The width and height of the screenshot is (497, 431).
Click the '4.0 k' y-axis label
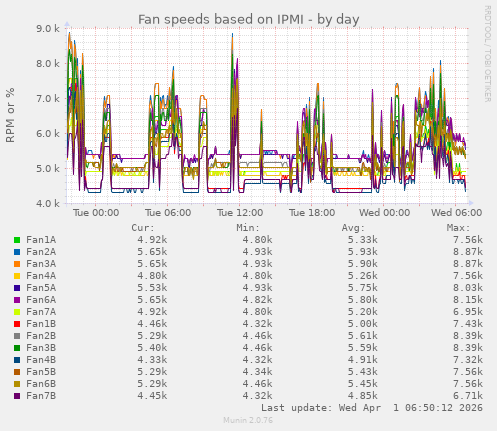(x=48, y=203)
